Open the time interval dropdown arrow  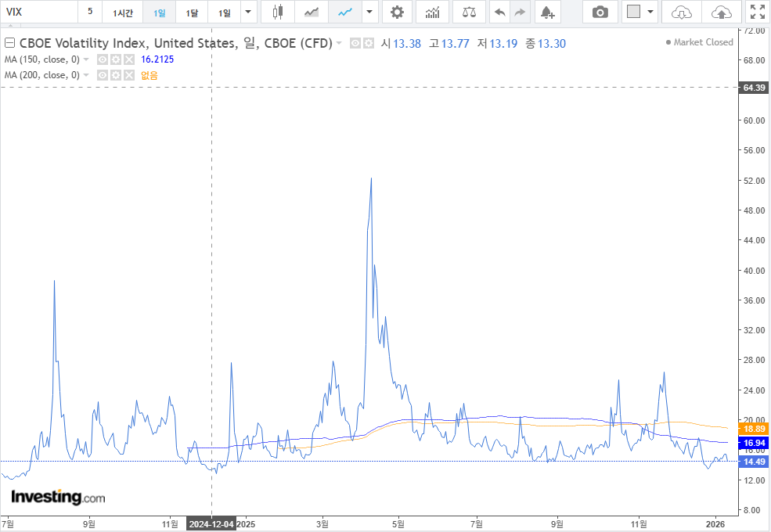248,12
